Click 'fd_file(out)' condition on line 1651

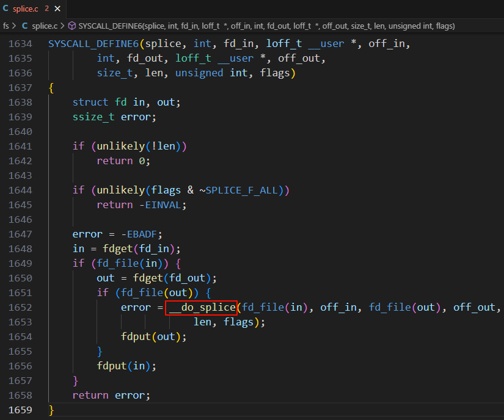tap(159, 293)
